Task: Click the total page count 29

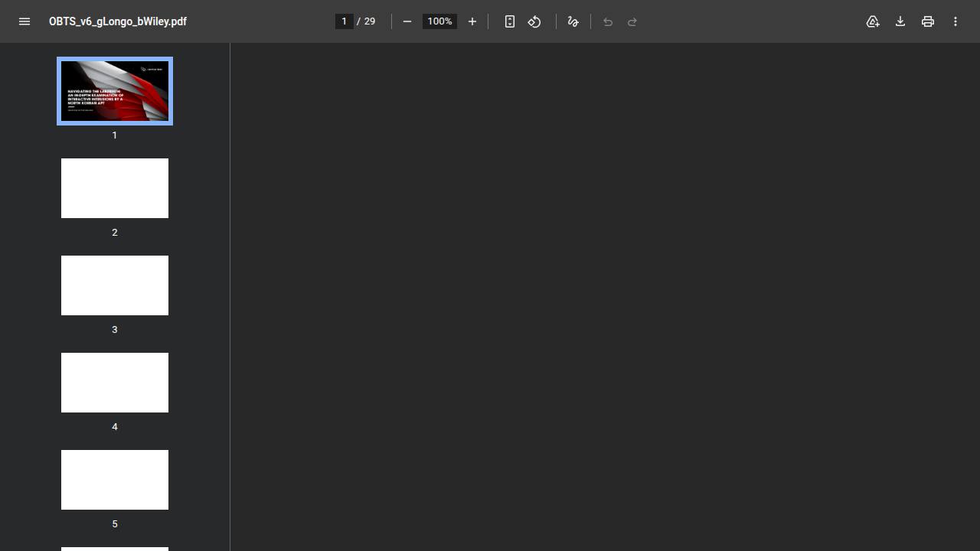Action: [370, 21]
